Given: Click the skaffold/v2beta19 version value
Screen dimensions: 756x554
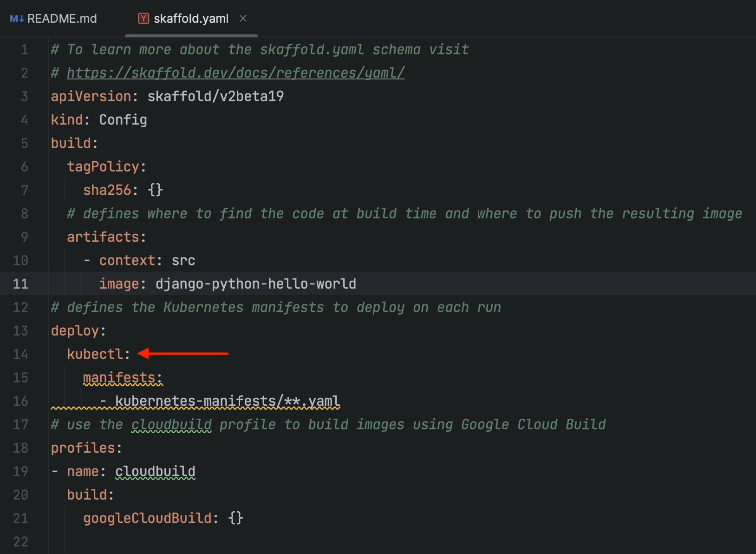Looking at the screenshot, I should (215, 97).
